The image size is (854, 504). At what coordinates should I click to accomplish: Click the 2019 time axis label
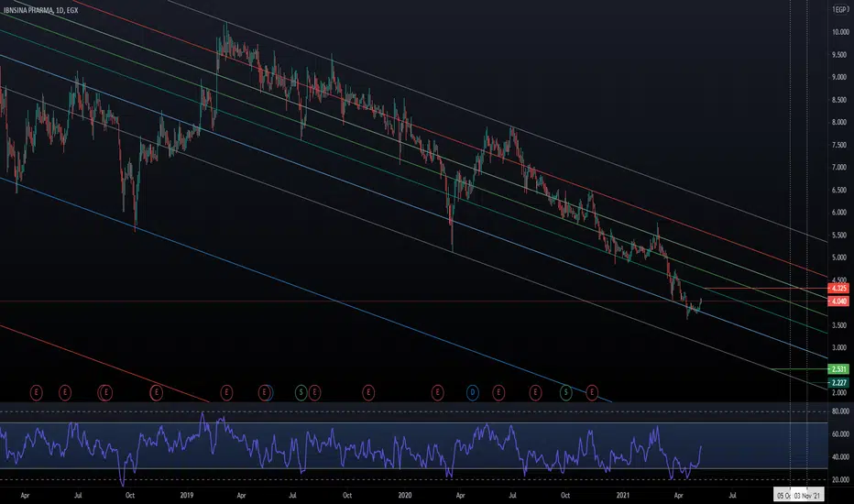point(187,495)
